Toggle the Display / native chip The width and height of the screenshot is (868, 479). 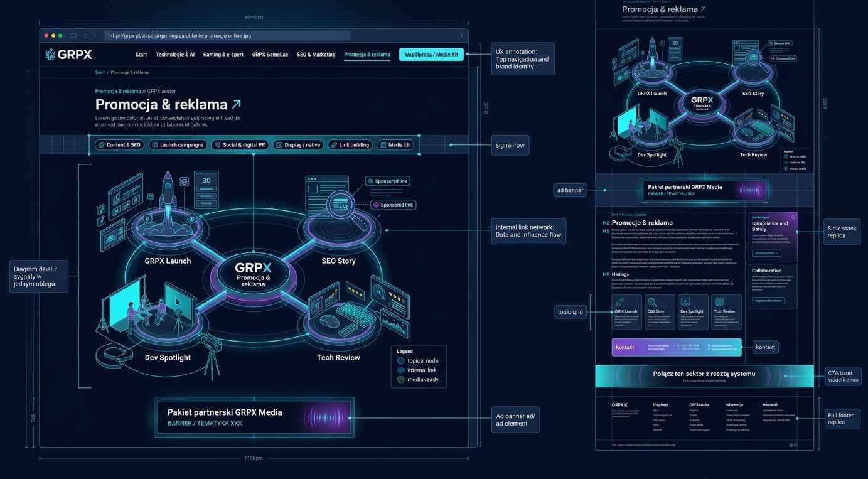point(298,145)
